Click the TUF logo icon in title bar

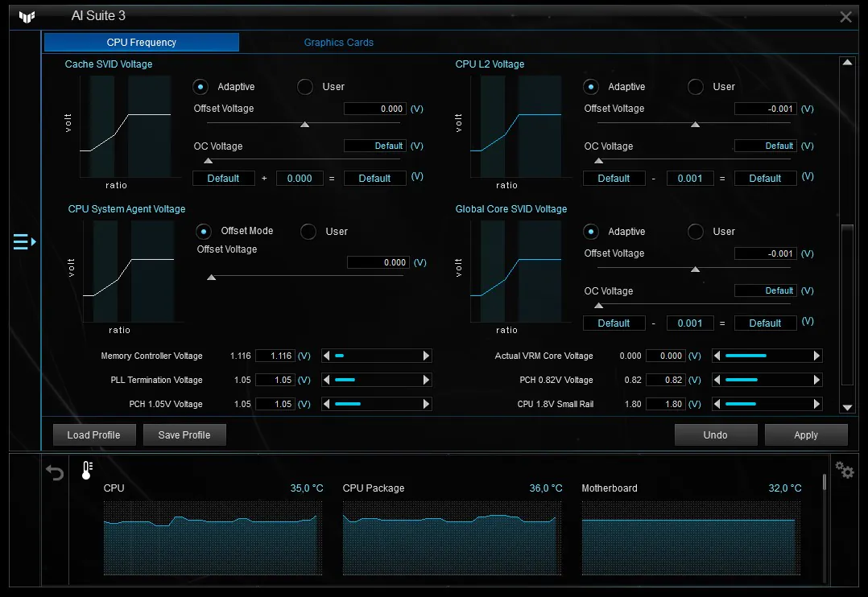(27, 17)
